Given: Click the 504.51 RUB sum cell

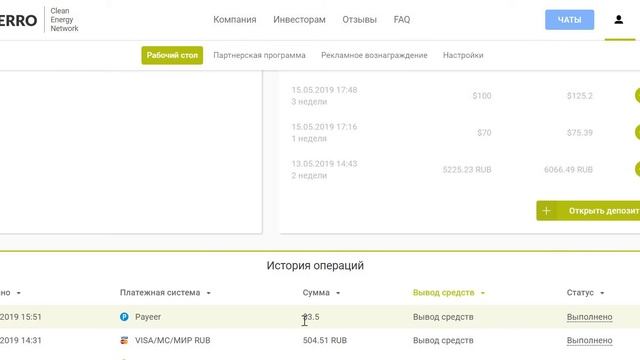Looking at the screenshot, I should (x=325, y=340).
